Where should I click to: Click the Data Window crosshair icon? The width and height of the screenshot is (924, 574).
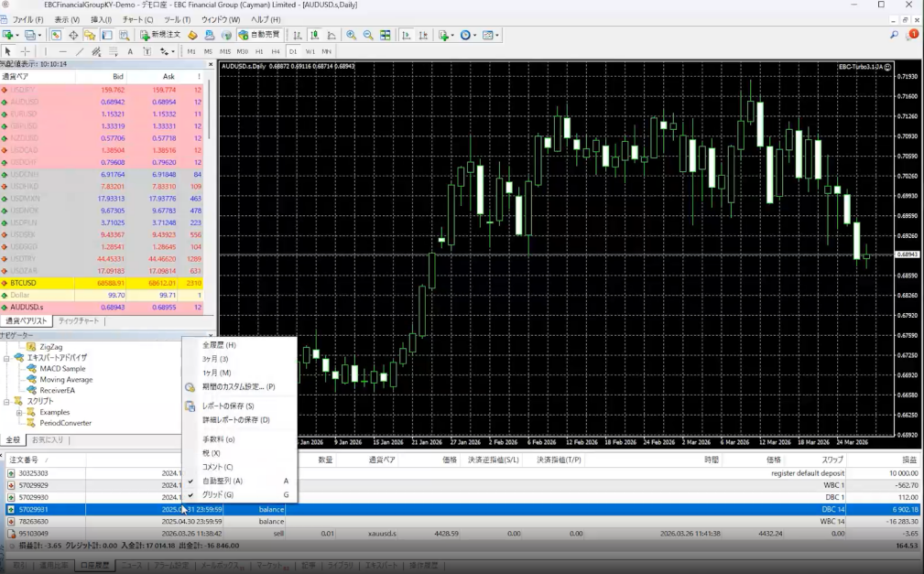[73, 36]
